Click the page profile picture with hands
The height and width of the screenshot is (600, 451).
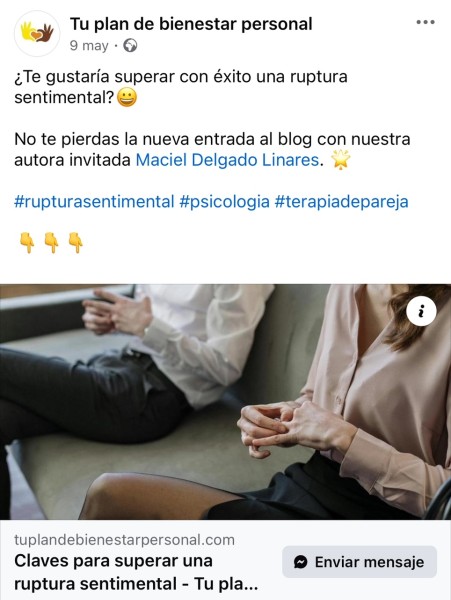click(37, 34)
